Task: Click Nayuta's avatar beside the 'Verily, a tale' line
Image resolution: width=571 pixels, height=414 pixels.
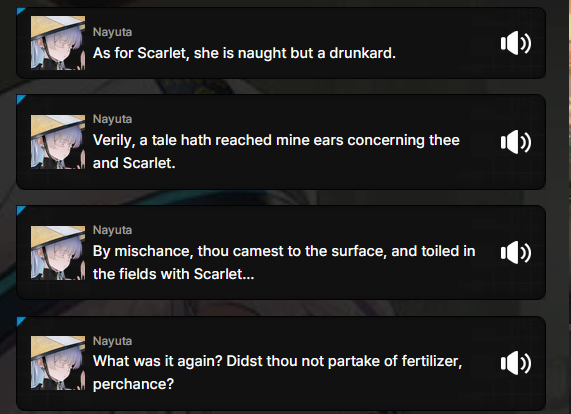Action: point(58,142)
